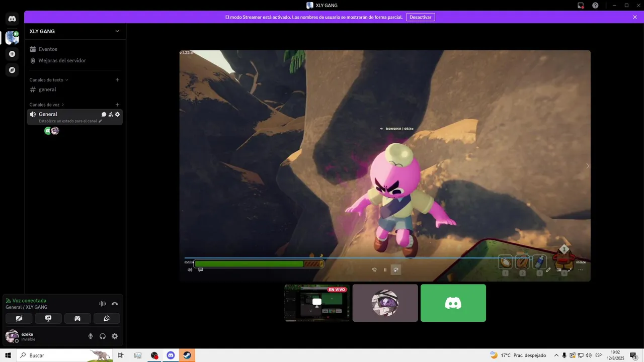Start an activity with game controller button
Screen dimensions: 644x362
coord(77,318)
